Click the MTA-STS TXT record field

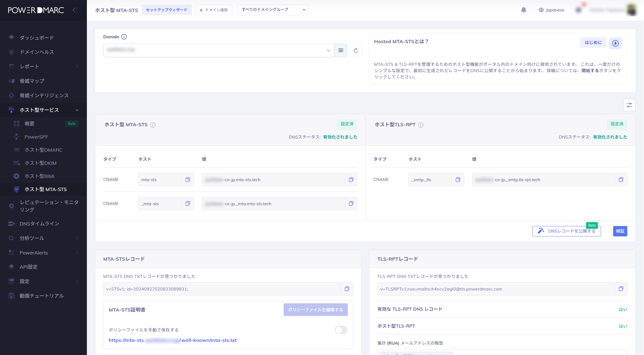pos(221,289)
